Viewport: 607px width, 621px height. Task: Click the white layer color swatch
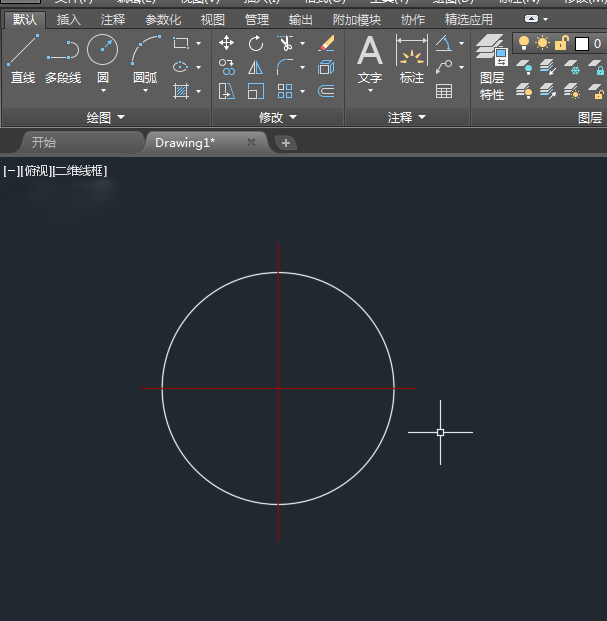pos(581,44)
